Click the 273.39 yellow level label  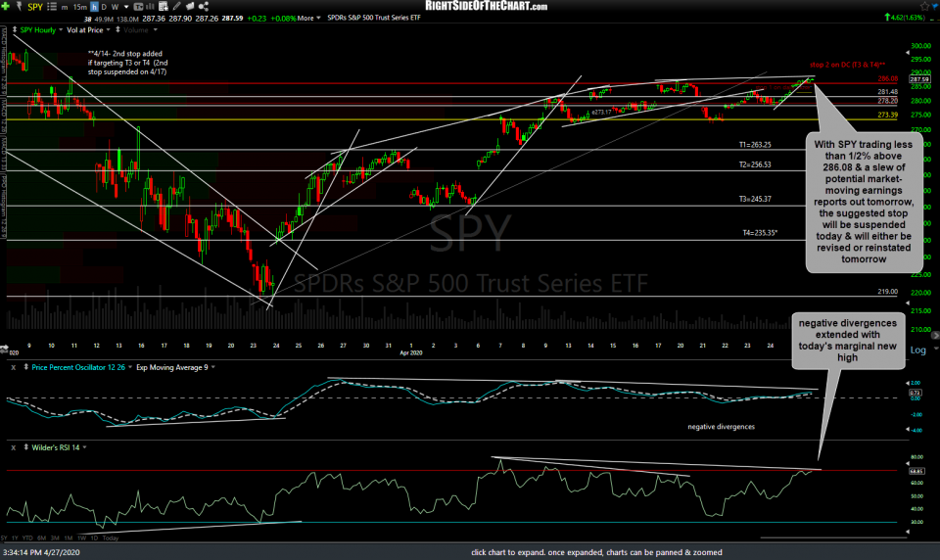click(888, 115)
